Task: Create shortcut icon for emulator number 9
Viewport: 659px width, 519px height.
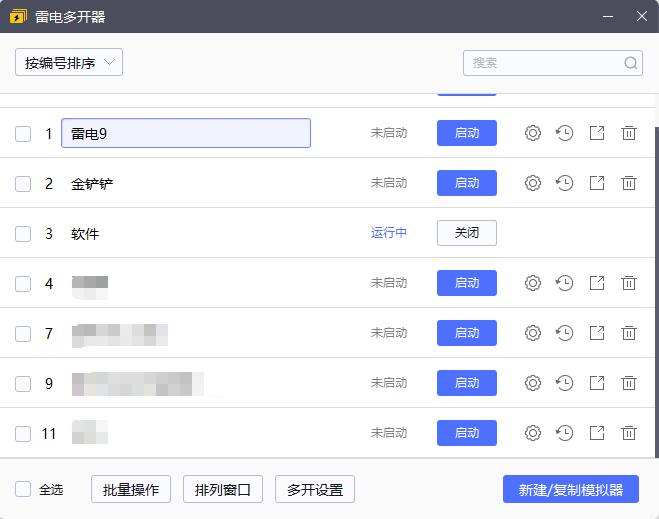Action: 597,383
